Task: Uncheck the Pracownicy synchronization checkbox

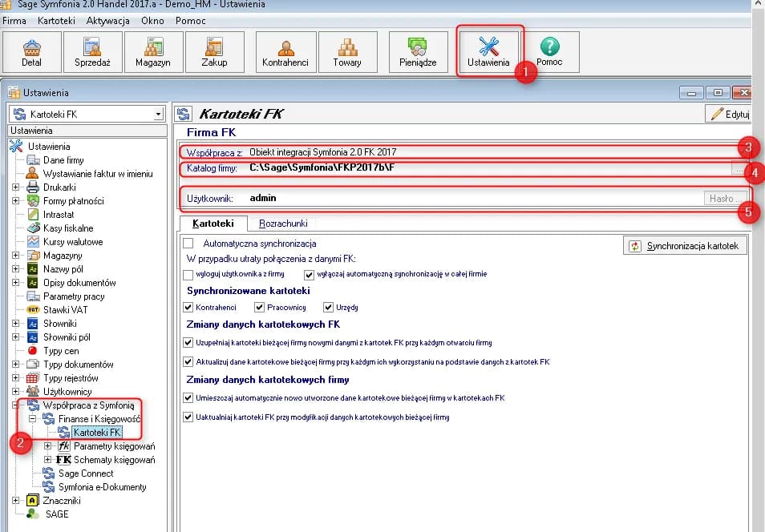Action: click(259, 307)
